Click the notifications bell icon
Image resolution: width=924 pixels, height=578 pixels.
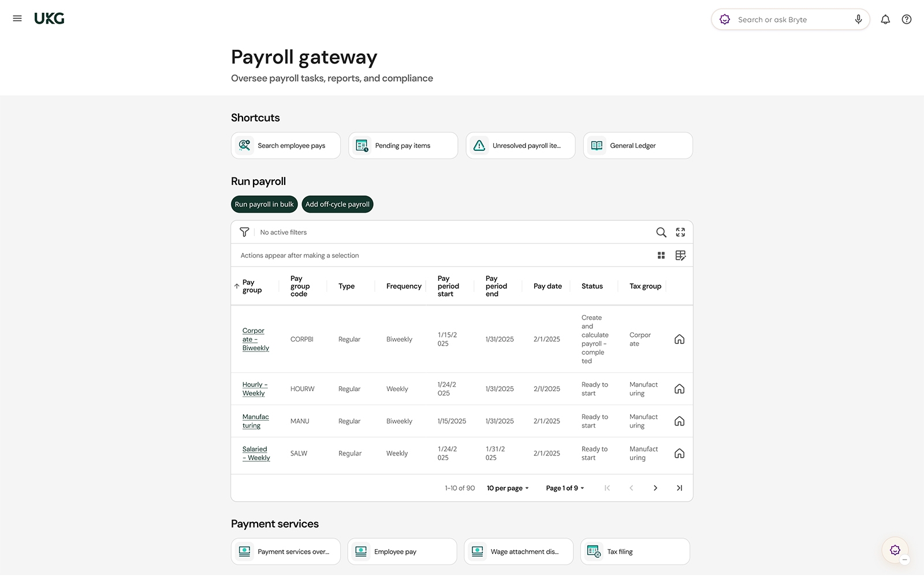click(x=885, y=20)
